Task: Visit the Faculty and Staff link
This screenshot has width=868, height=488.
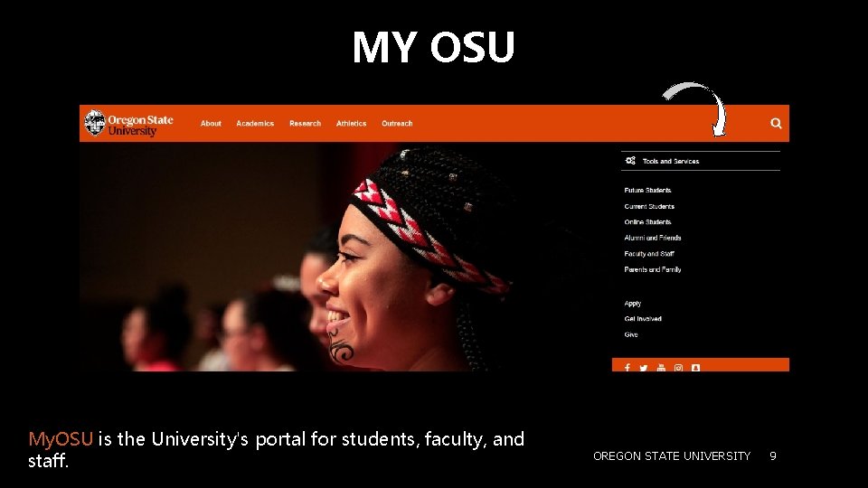Action: tap(649, 253)
